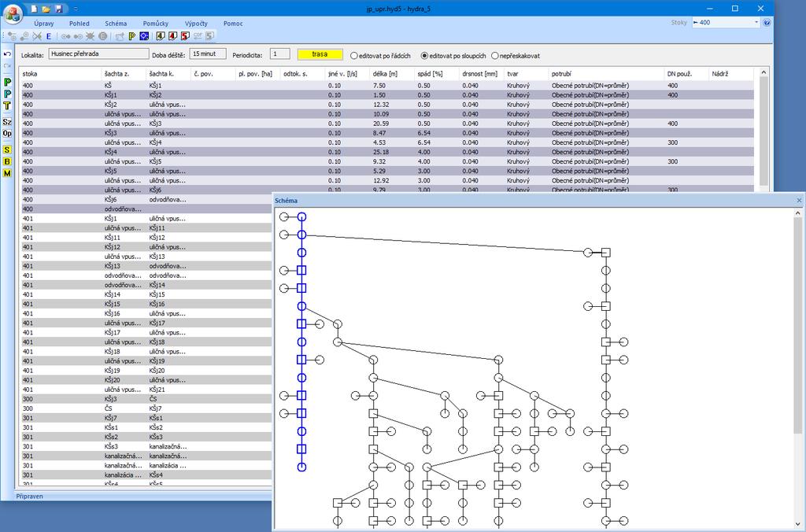806x532 pixels.
Task: Click the yellow 4 page icon
Action: point(161,36)
